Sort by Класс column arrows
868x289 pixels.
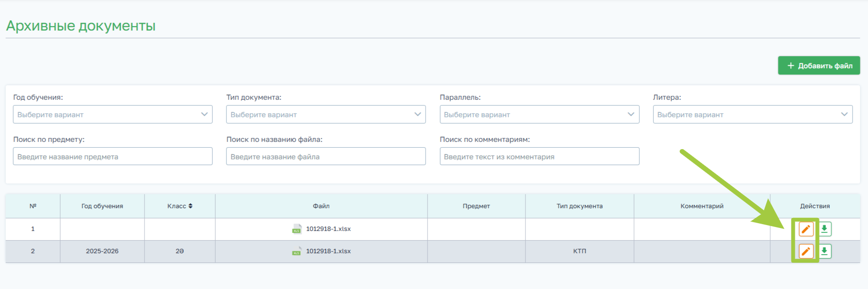click(190, 206)
